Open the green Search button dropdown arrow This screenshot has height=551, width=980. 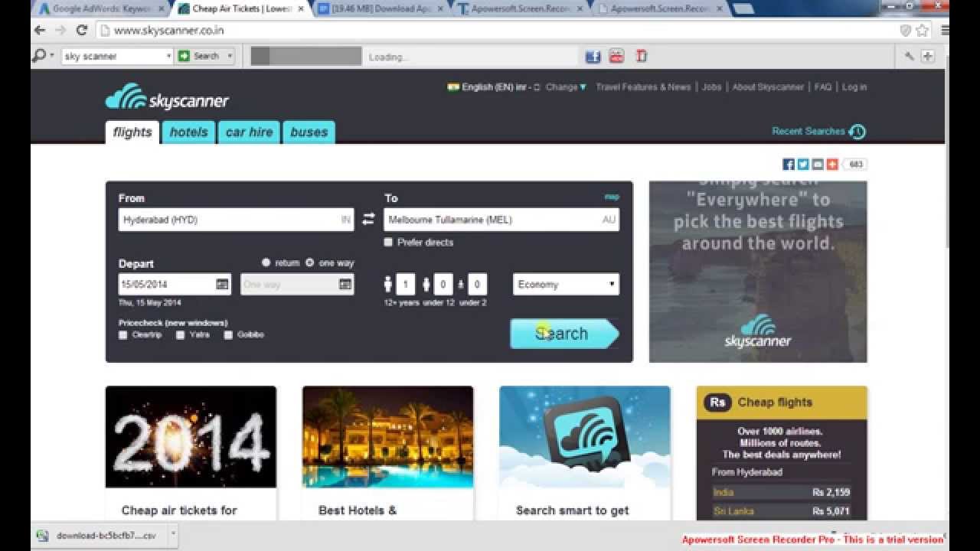coord(229,56)
